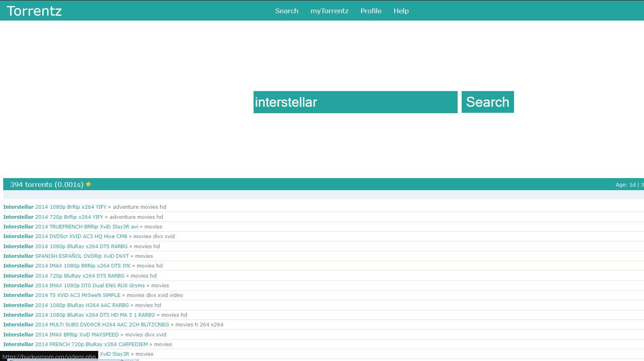Screen dimensions: 644x361
Task: Click the large Search button
Action: pyautogui.click(x=488, y=102)
